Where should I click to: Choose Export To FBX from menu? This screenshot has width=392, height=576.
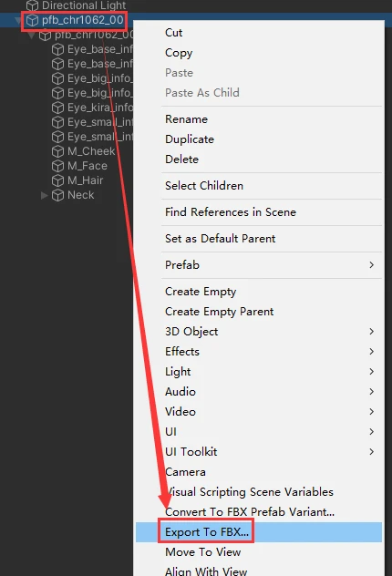click(207, 532)
